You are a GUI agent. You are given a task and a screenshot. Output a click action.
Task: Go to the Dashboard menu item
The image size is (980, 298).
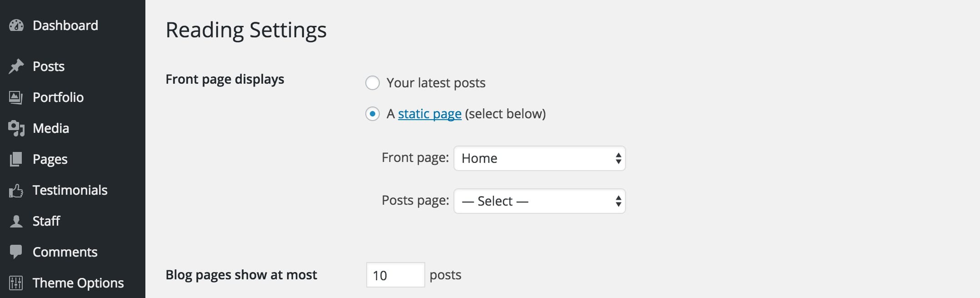(x=65, y=25)
